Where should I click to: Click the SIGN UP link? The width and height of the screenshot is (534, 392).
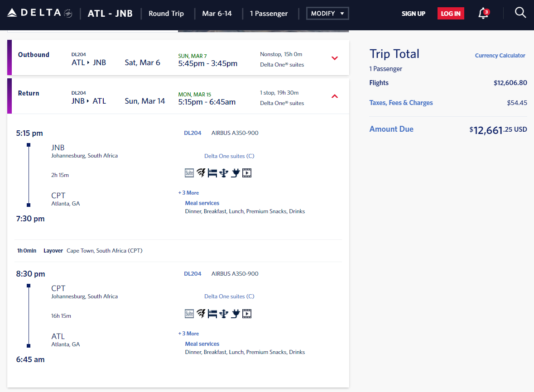pos(413,13)
